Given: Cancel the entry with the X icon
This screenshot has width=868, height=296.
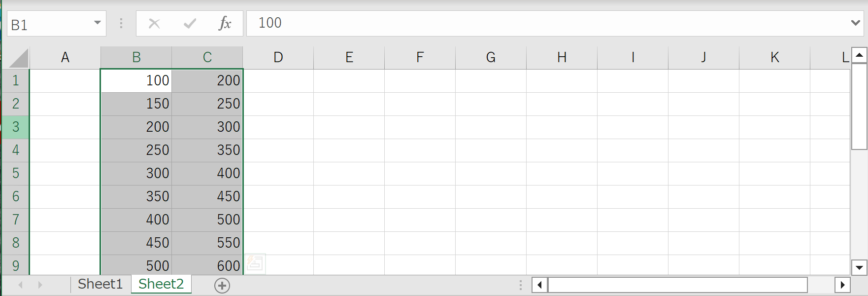Looking at the screenshot, I should [154, 23].
